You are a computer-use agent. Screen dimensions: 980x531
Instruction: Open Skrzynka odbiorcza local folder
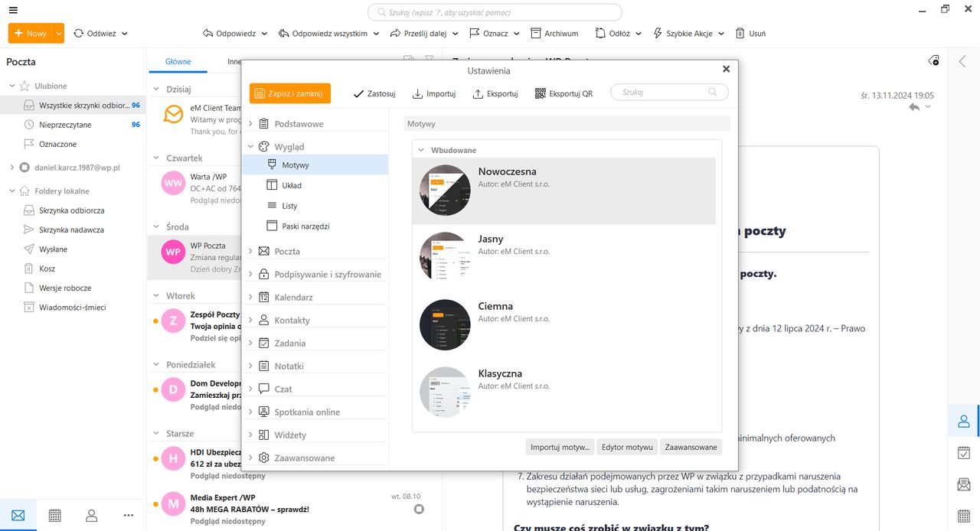point(74,210)
